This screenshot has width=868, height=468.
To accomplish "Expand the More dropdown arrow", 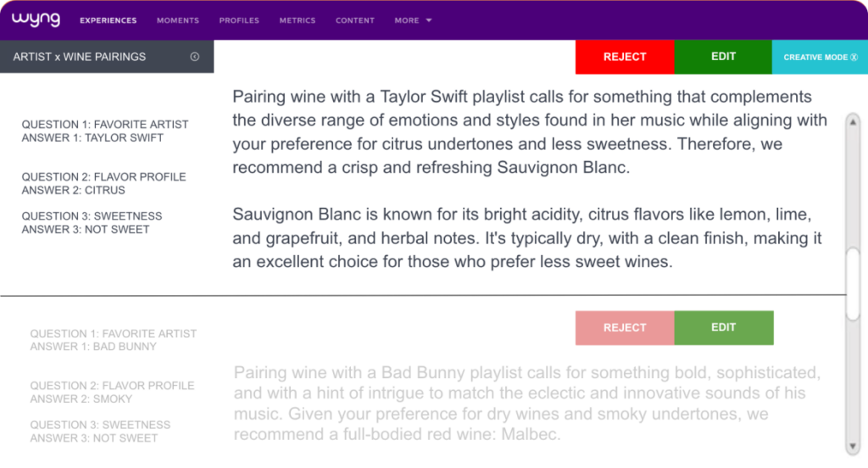I will (429, 20).
